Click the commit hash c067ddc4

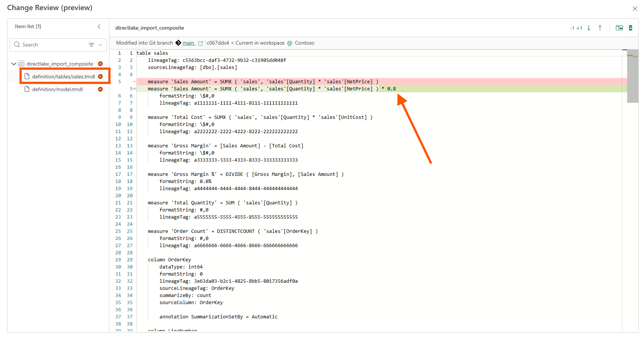[218, 43]
